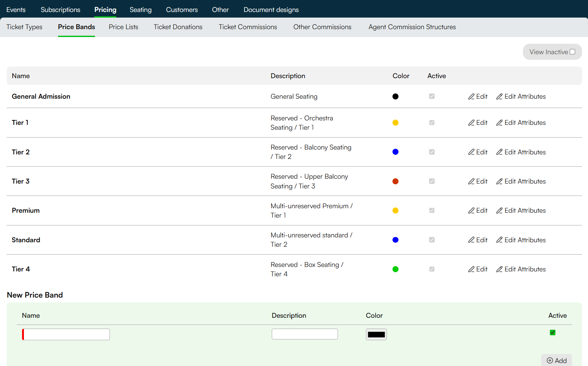Viewport: 588px width, 366px height.
Task: Open Document designs menu
Action: tap(271, 10)
